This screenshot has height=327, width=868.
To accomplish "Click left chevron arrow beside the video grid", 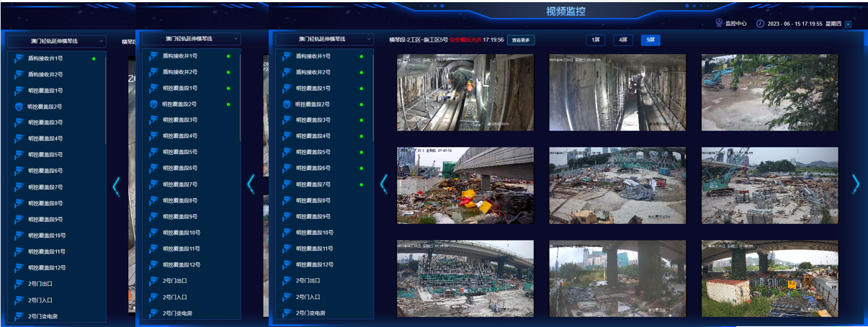I will [383, 184].
